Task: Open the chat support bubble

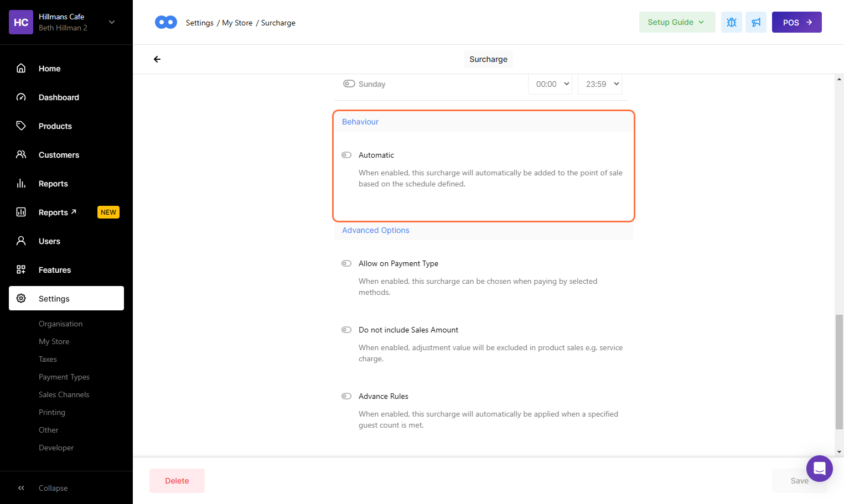Action: coord(819,469)
